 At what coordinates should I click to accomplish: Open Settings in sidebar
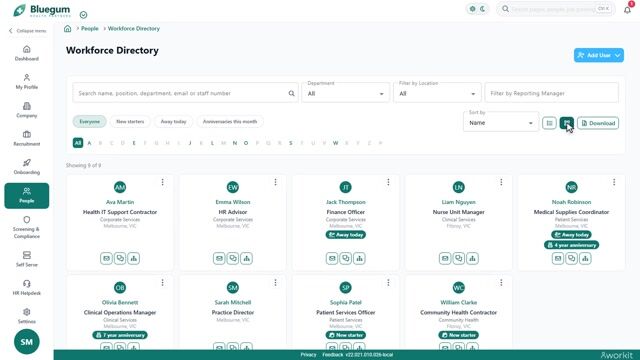pyautogui.click(x=27, y=316)
